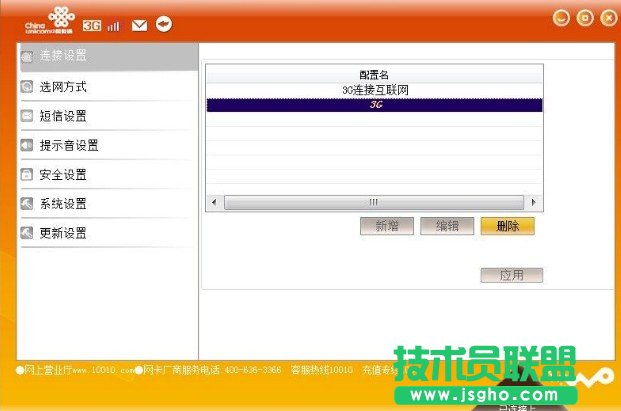Click the China Unicom logo
Screen dimensions: 621x411
point(50,20)
